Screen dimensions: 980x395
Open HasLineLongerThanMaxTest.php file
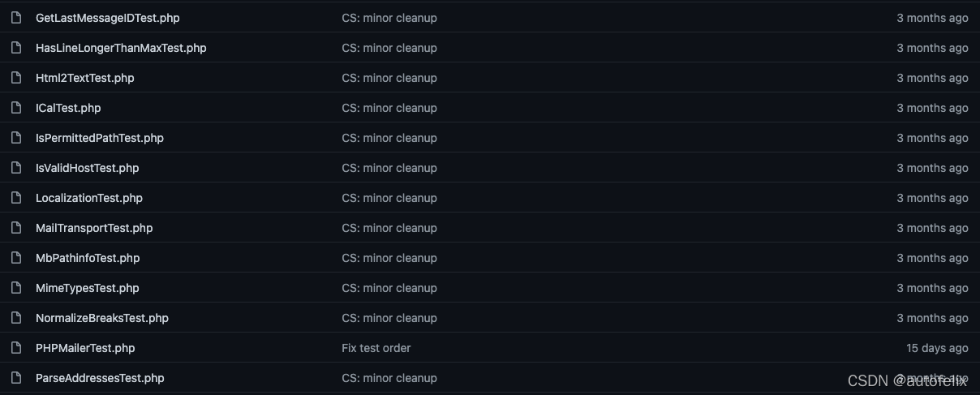121,48
